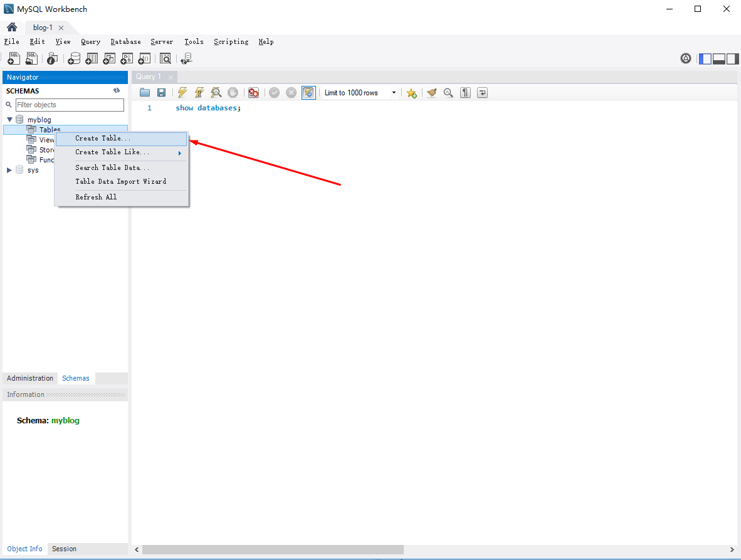Open the inspector icon in main toolbar
The image size is (741, 560).
(x=53, y=58)
